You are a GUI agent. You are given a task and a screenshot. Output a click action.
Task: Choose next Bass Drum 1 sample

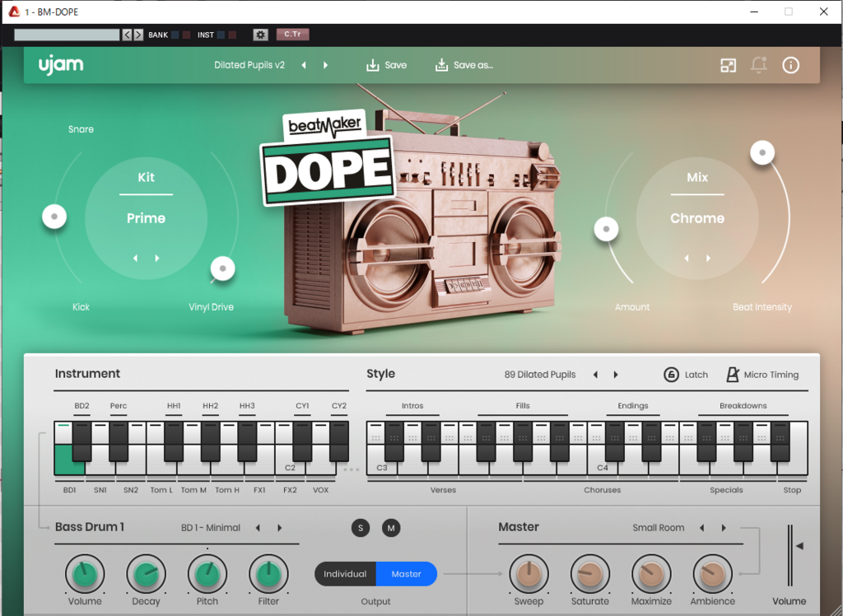280,528
